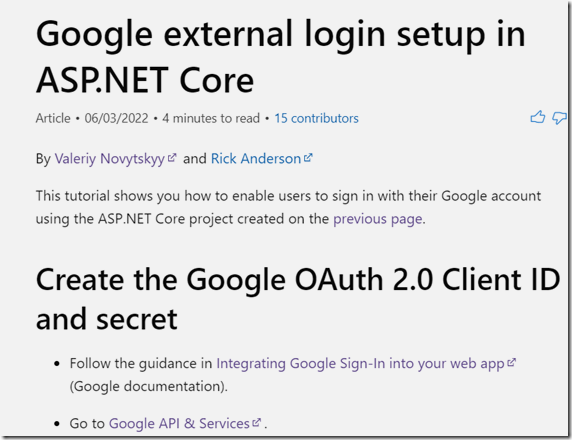Click the '(Google documentation).' text
This screenshot has height=440, width=572.
point(148,386)
